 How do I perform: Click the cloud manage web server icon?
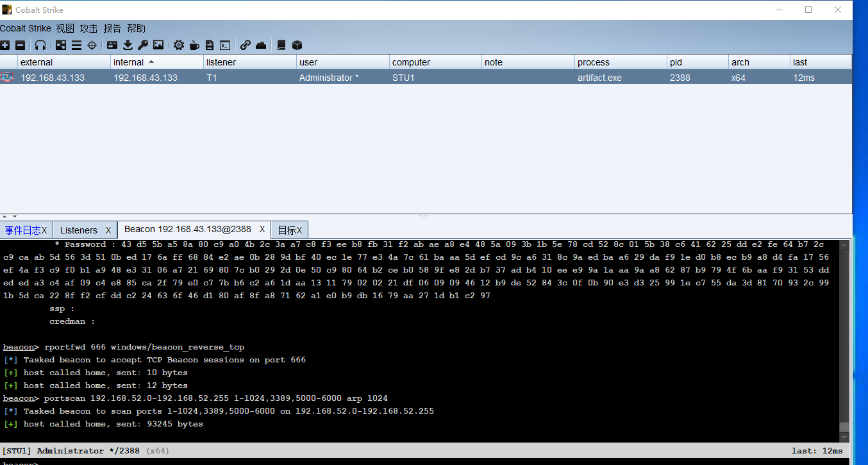(261, 45)
